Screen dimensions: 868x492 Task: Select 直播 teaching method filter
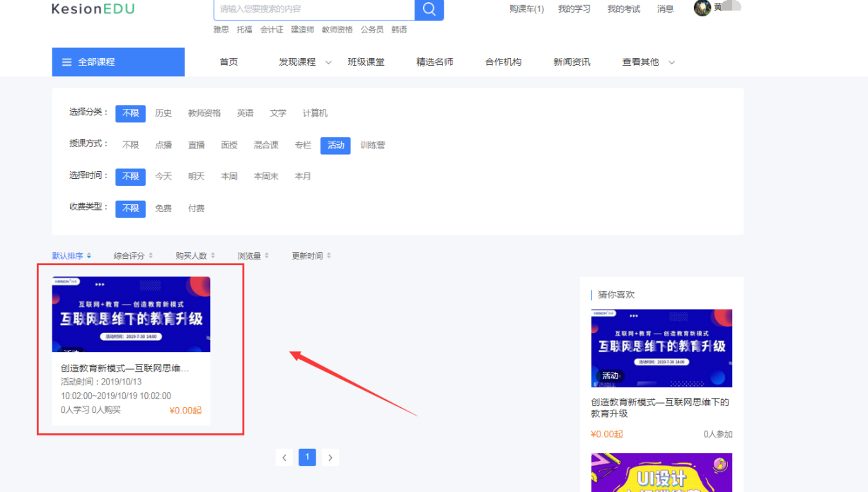(196, 145)
